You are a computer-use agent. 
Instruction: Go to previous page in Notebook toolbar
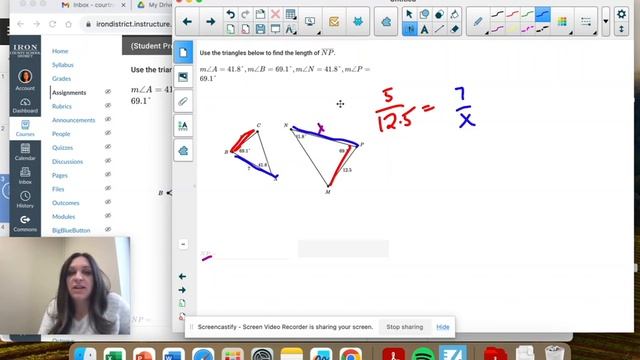pyautogui.click(x=187, y=22)
